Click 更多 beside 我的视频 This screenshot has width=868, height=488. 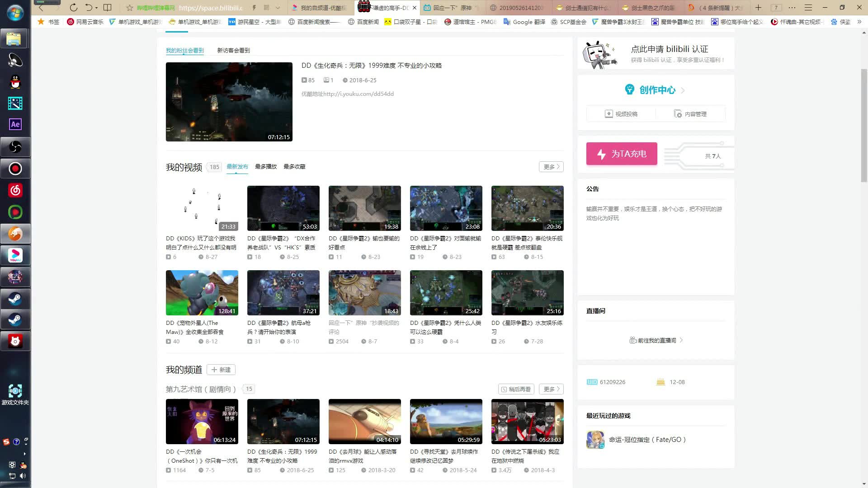tap(551, 167)
